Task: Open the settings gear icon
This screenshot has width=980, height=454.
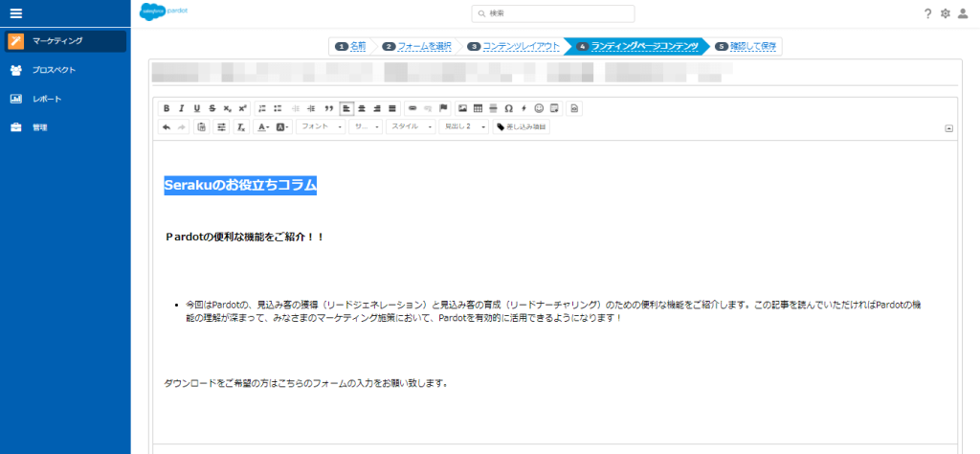Action: pos(945,13)
